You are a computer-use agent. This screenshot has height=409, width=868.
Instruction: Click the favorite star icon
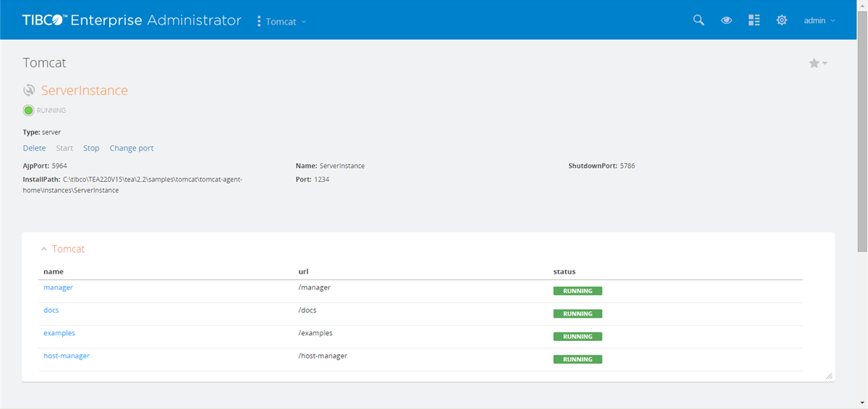[814, 64]
